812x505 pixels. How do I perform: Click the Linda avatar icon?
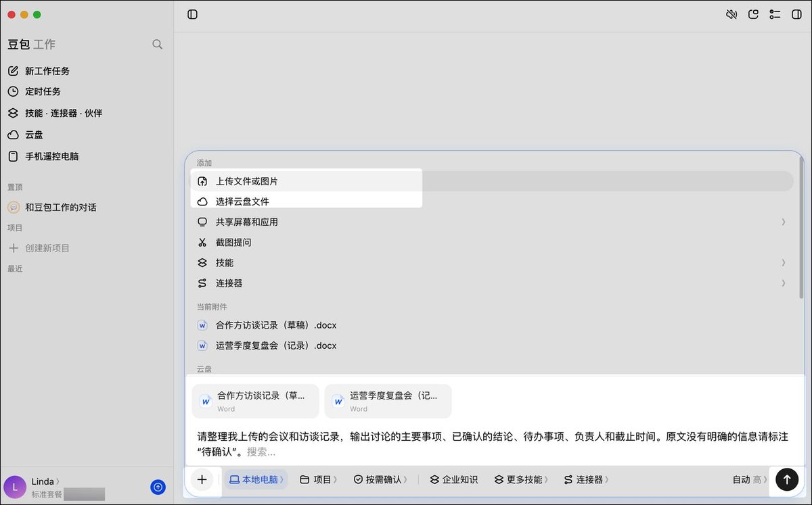tap(15, 487)
